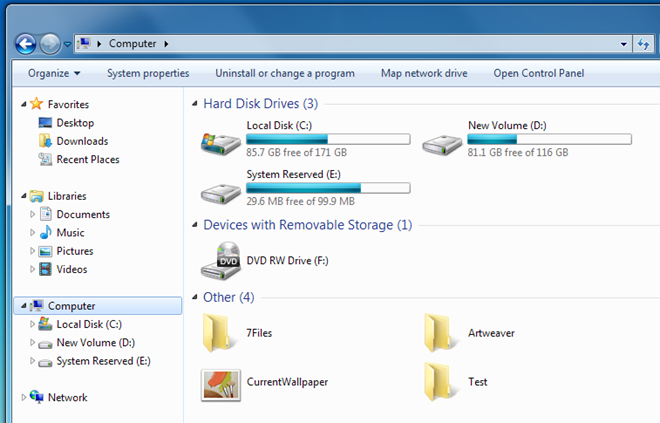
Task: Click Local Disk (C:) icon in sidebar
Action: coord(45,324)
